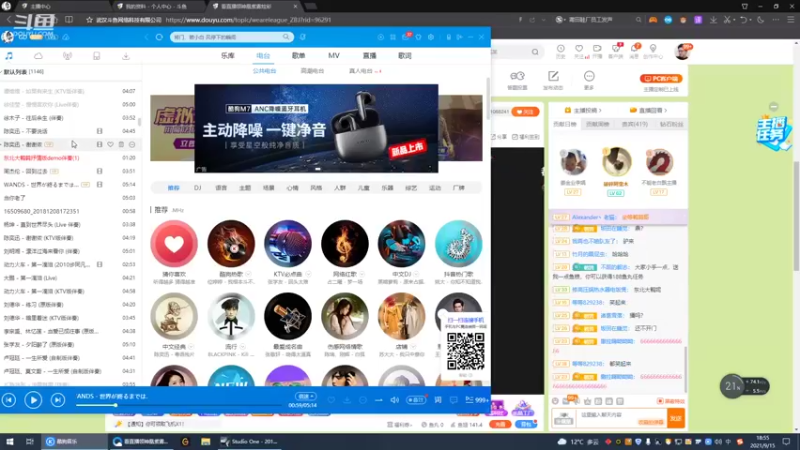Image resolution: width=800 pixels, height=450 pixels.
Task: Switch to MV tab in Kugou
Action: pos(334,56)
